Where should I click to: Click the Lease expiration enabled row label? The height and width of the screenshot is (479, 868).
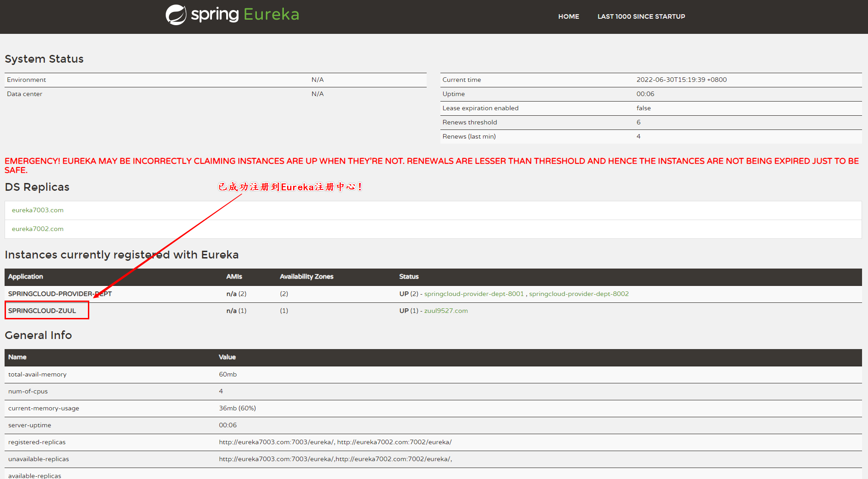[x=480, y=108]
